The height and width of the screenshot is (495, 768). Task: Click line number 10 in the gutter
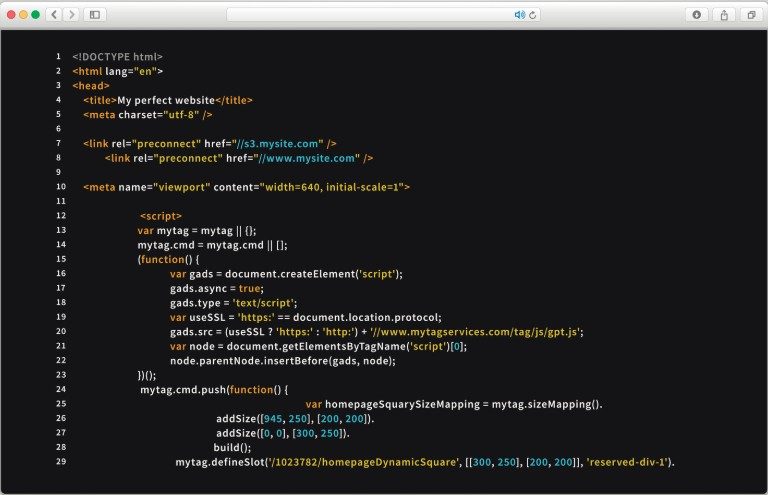coord(61,187)
